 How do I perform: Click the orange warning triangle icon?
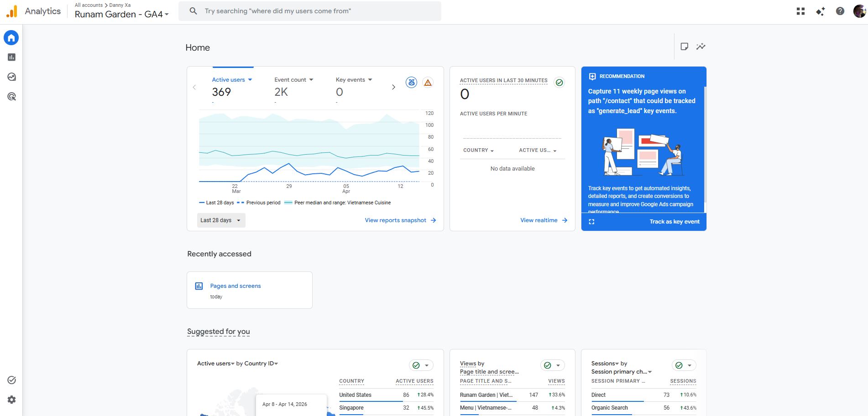428,83
